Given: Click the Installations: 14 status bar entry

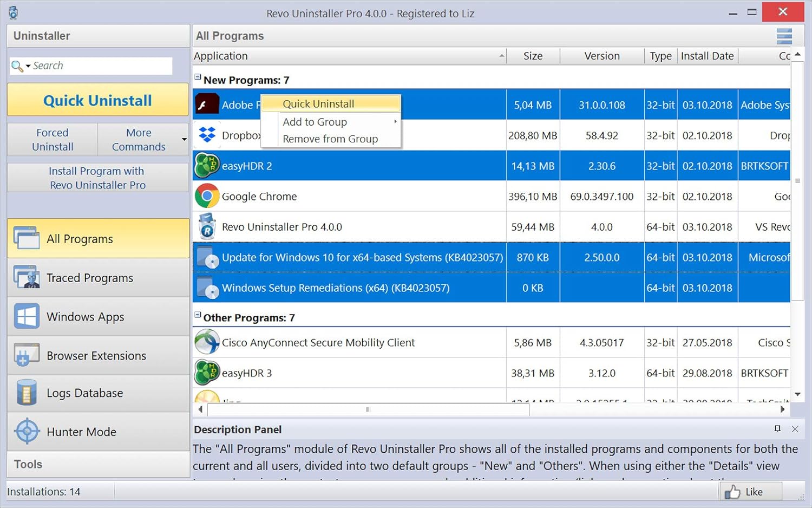Looking at the screenshot, I should click(44, 492).
